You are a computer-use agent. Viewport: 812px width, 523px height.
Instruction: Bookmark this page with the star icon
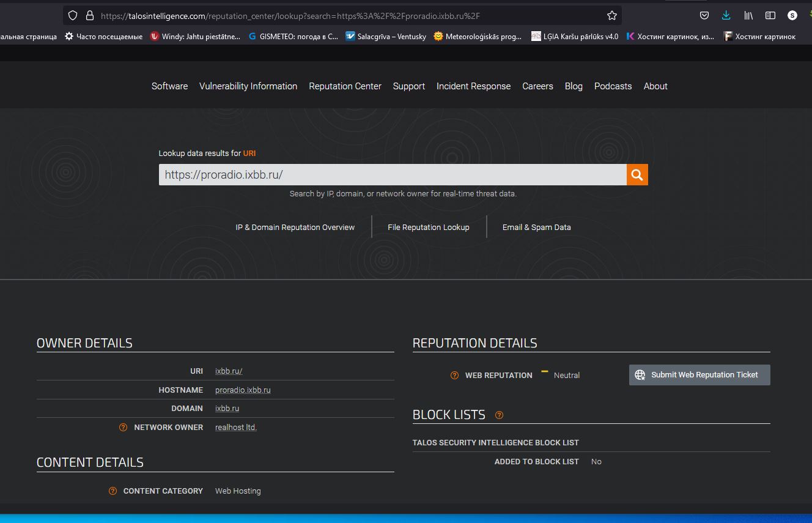click(x=611, y=16)
